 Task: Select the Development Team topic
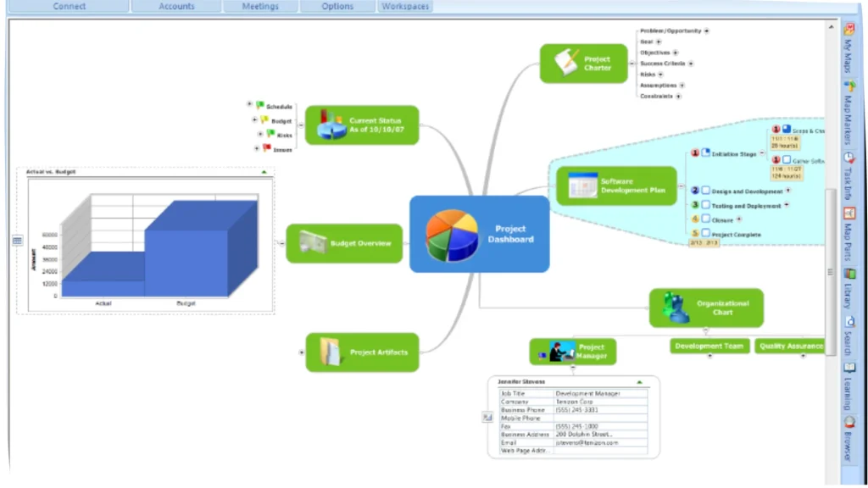(709, 346)
